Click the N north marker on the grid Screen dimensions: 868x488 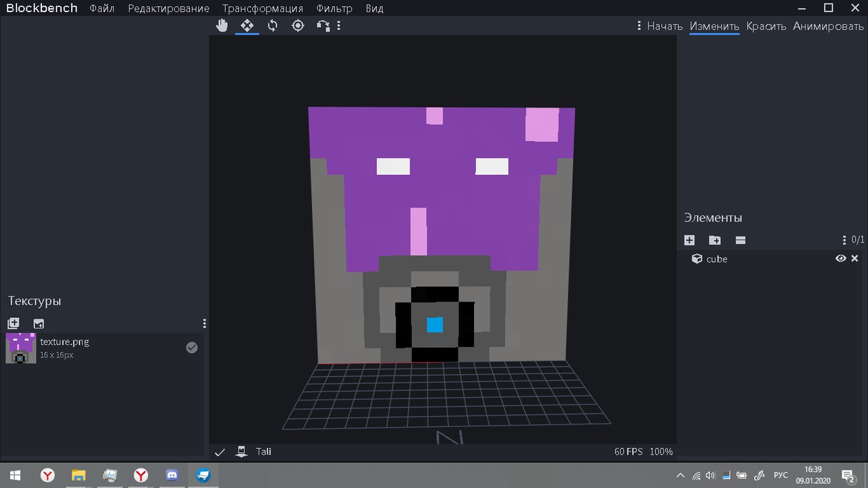(x=449, y=437)
